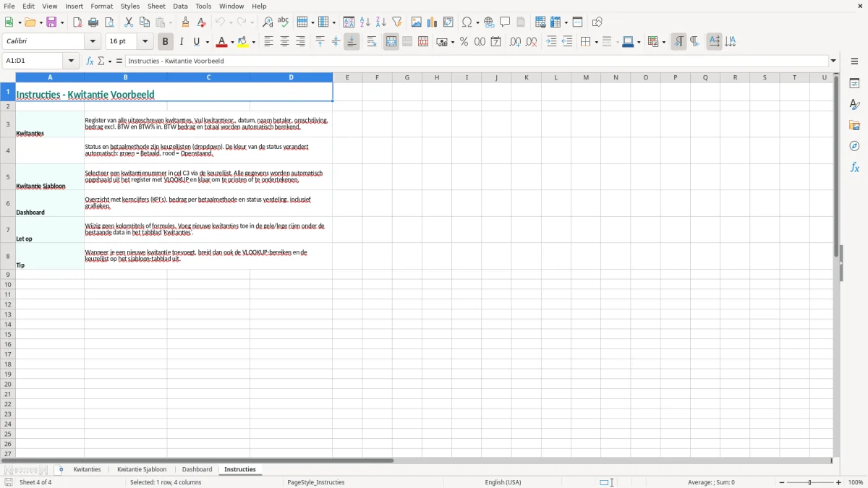Image resolution: width=868 pixels, height=488 pixels.
Task: Open the Data menu
Action: pyautogui.click(x=180, y=6)
